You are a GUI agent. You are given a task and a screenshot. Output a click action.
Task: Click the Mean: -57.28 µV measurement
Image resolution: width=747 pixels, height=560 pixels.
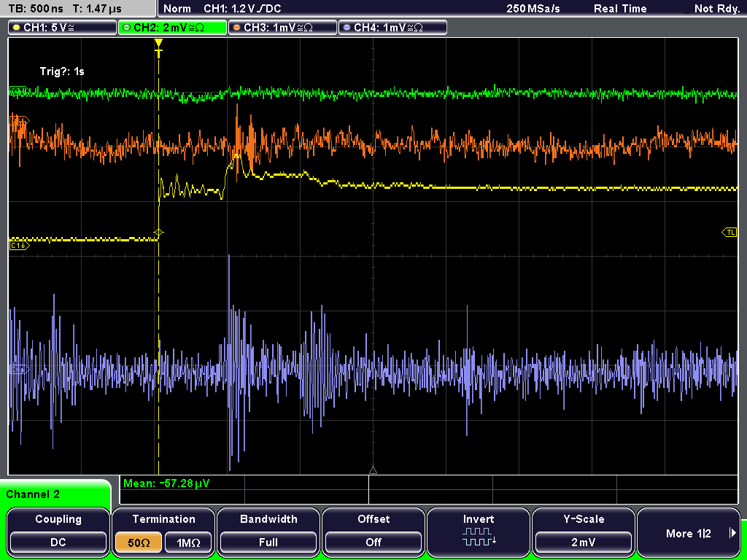[166, 483]
